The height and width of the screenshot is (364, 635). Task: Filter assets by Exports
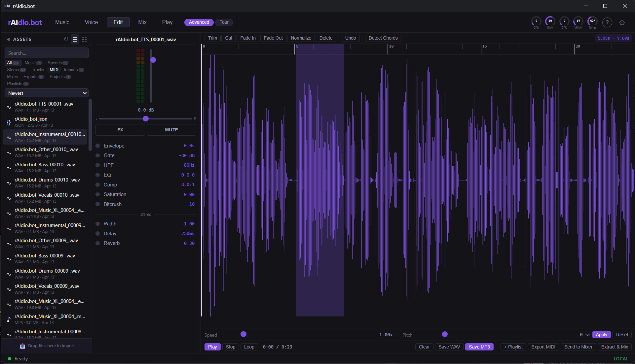[x=33, y=77]
